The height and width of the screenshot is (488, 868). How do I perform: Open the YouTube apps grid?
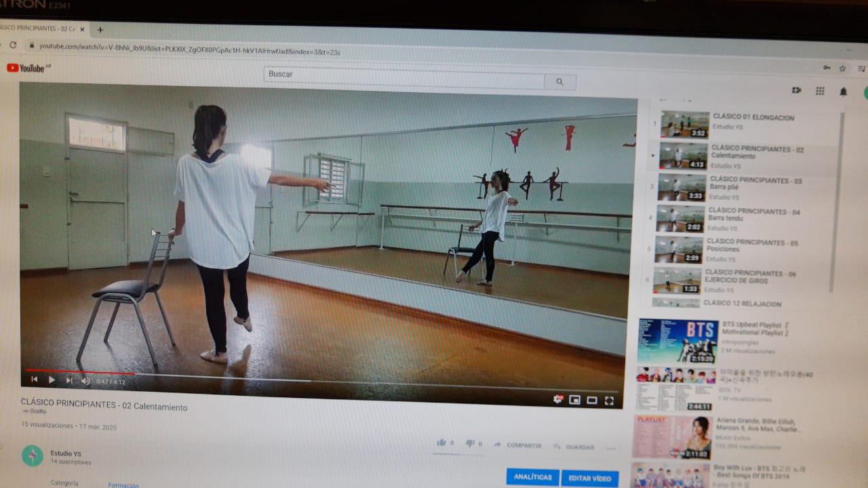(820, 91)
